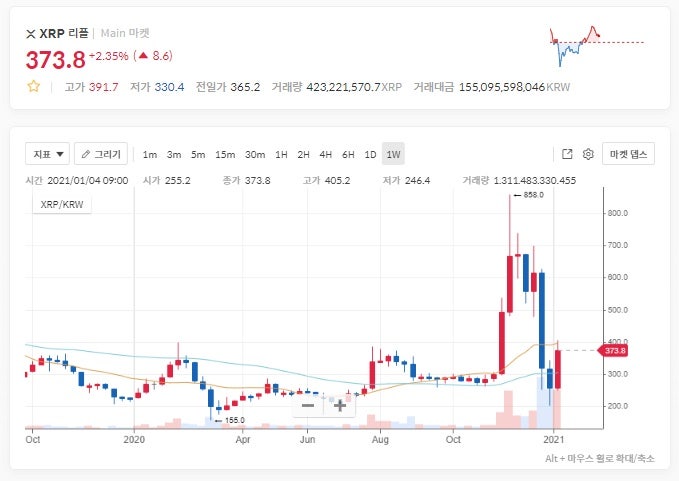The height and width of the screenshot is (481, 679).
Task: Click the chart 저가 246.4 readout
Action: click(406, 180)
